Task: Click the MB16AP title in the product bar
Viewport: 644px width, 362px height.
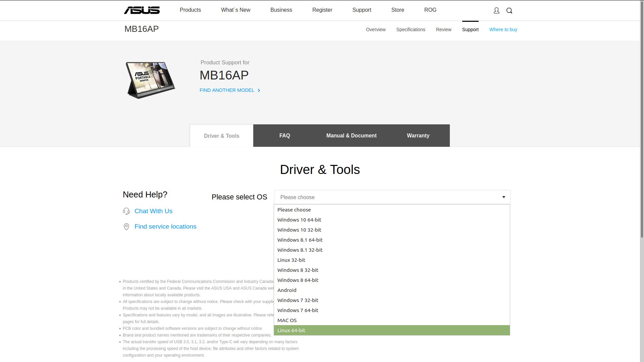Action: coord(142,29)
